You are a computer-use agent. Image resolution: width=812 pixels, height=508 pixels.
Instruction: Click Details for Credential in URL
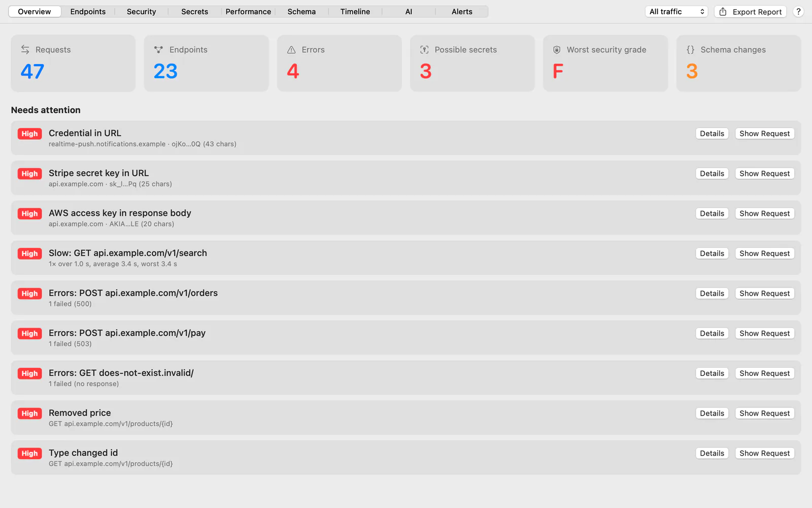pyautogui.click(x=712, y=134)
